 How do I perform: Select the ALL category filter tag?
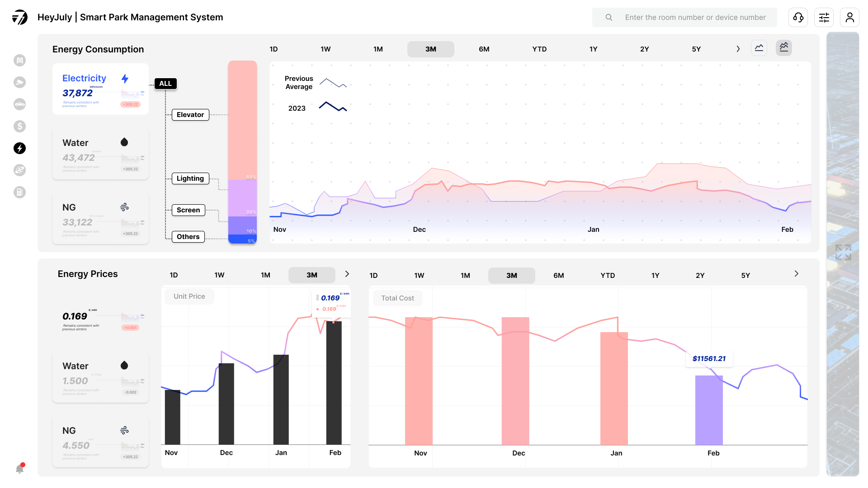pyautogui.click(x=165, y=84)
